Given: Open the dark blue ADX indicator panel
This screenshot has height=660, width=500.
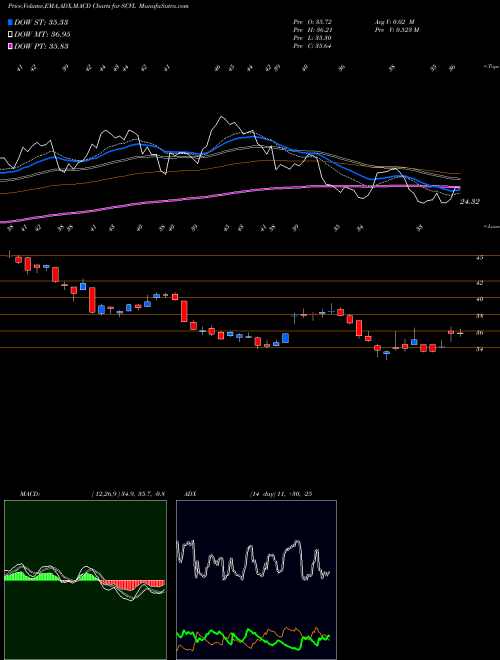Looking at the screenshot, I should [256, 580].
